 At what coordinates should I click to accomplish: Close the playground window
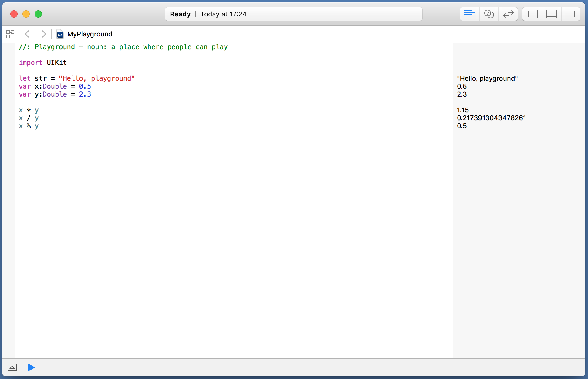tap(14, 14)
